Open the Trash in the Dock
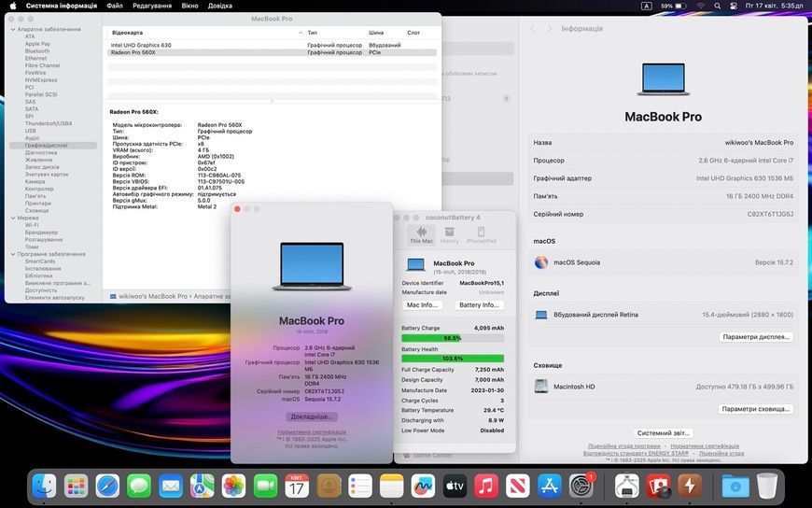Image resolution: width=812 pixels, height=508 pixels. click(x=767, y=487)
